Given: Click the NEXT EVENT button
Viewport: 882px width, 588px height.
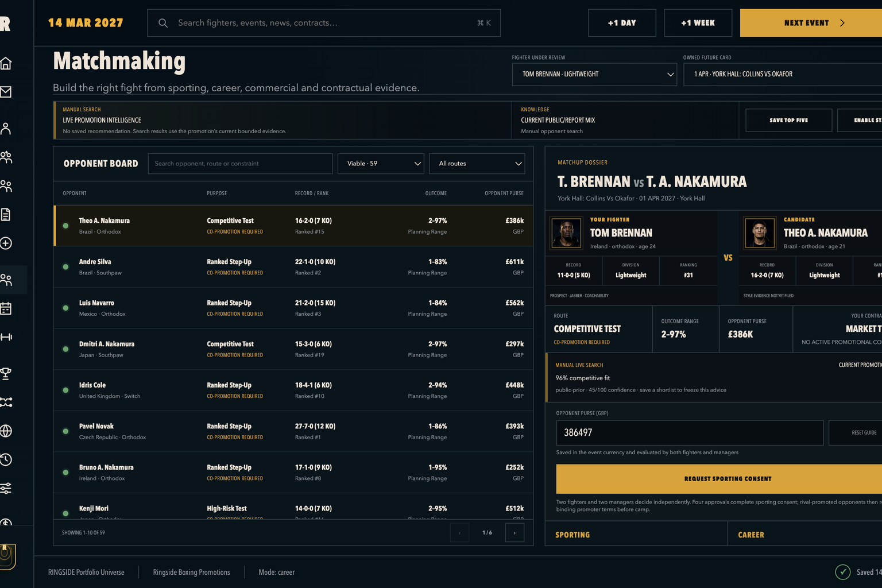Looking at the screenshot, I should (811, 23).
